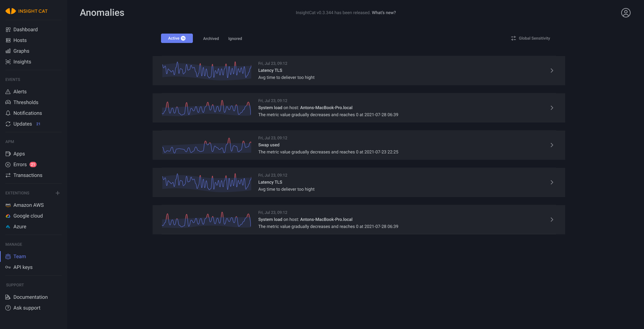Click the Google cloud logo icon
Image resolution: width=644 pixels, height=329 pixels.
click(x=8, y=216)
